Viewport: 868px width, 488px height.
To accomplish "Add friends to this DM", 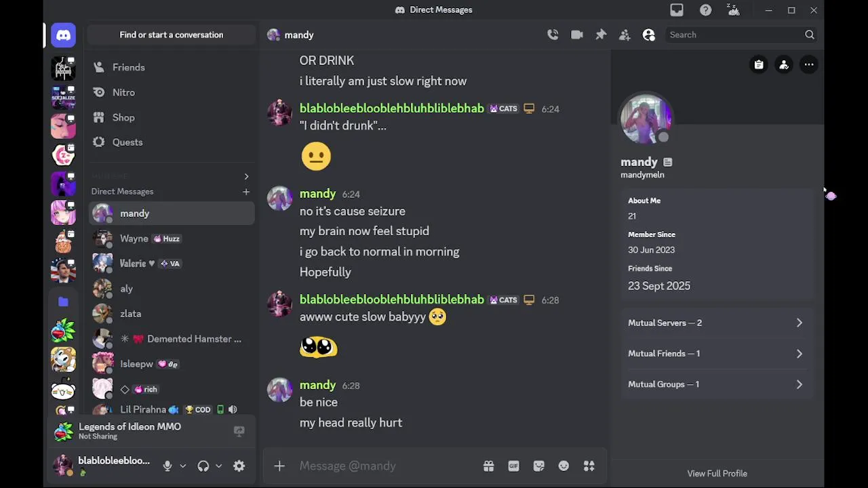I will (x=625, y=35).
